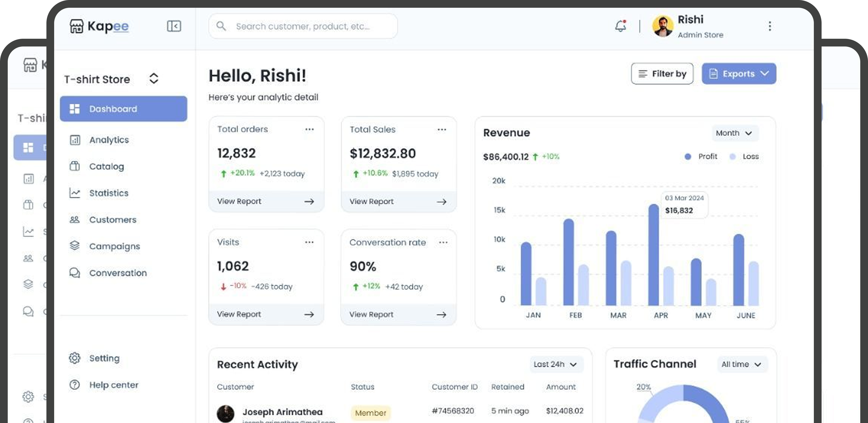
Task: Click the Total Sales View Report arrow
Action: coord(441,202)
